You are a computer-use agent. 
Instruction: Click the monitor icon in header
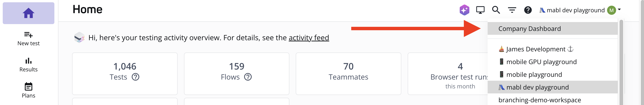[480, 10]
